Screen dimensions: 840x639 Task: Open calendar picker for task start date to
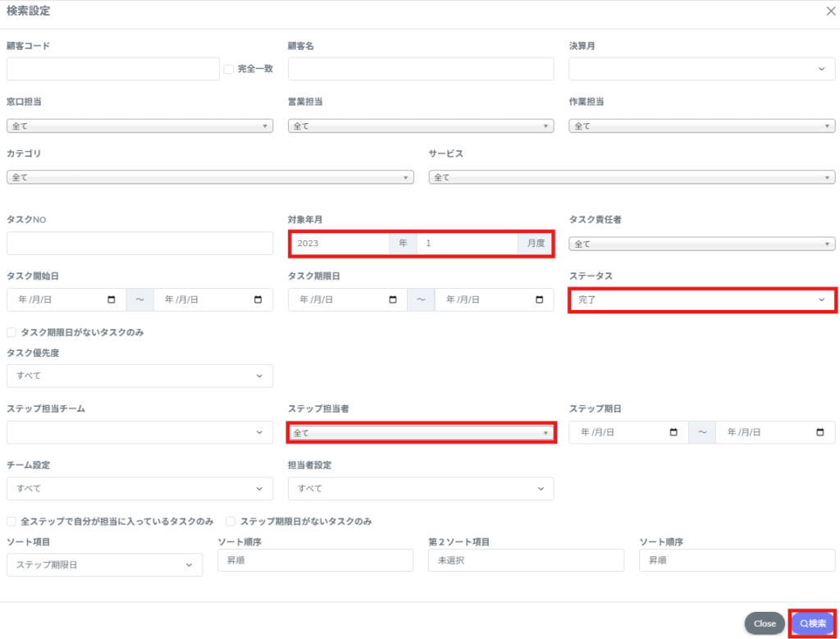[x=258, y=300]
